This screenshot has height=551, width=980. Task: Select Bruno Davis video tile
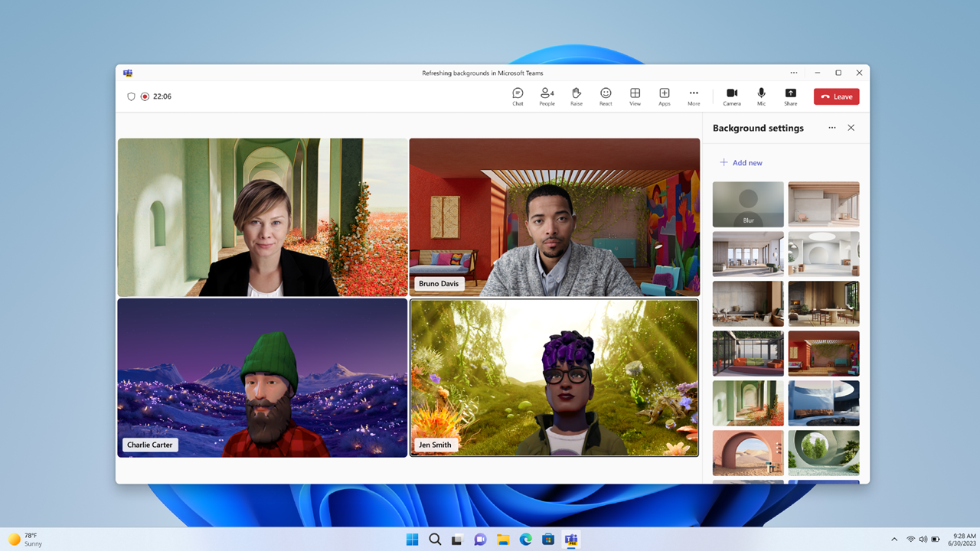[554, 217]
